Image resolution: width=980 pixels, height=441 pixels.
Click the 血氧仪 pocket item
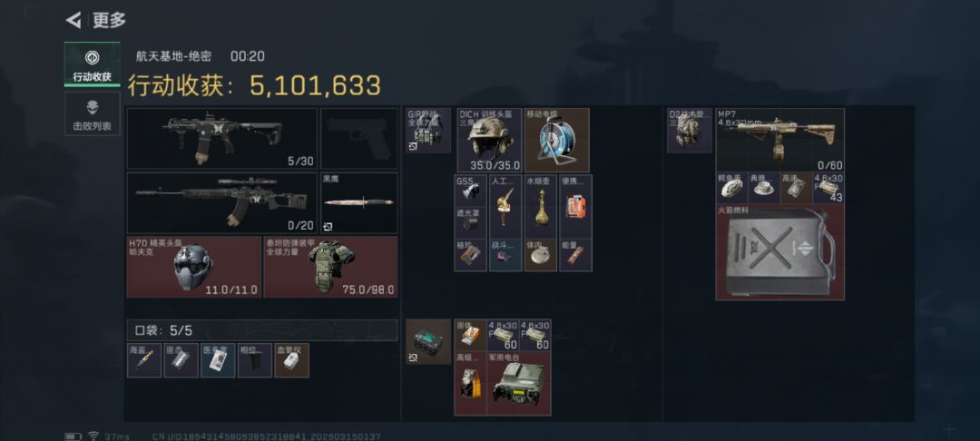(x=292, y=360)
